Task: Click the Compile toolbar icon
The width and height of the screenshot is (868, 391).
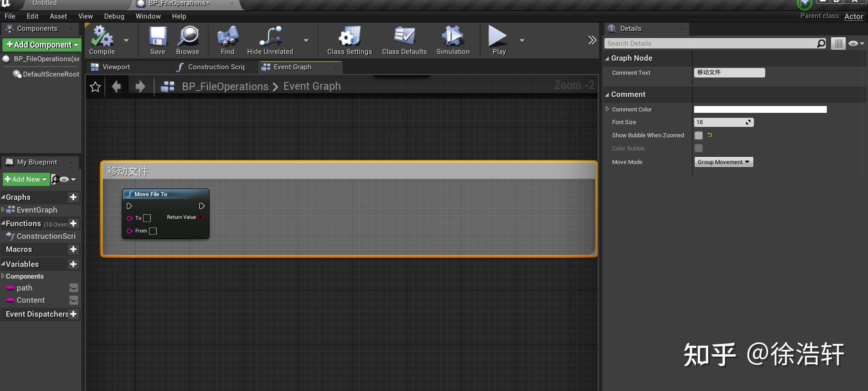Action: pos(102,36)
